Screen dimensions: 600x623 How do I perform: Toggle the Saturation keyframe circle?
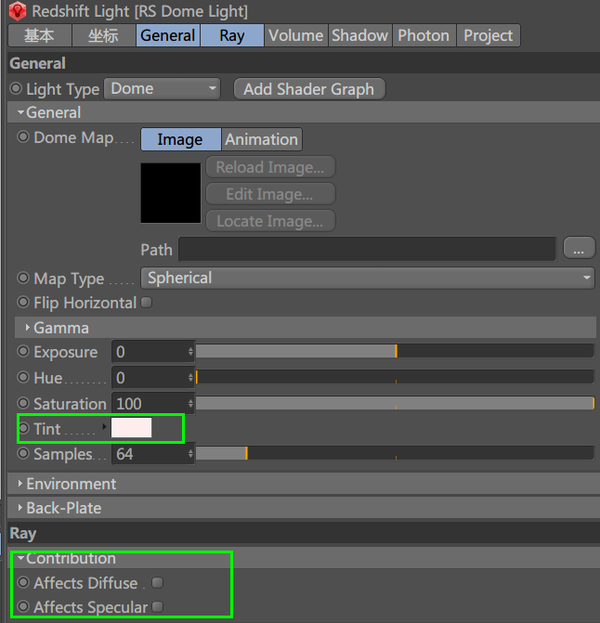pyautogui.click(x=23, y=403)
